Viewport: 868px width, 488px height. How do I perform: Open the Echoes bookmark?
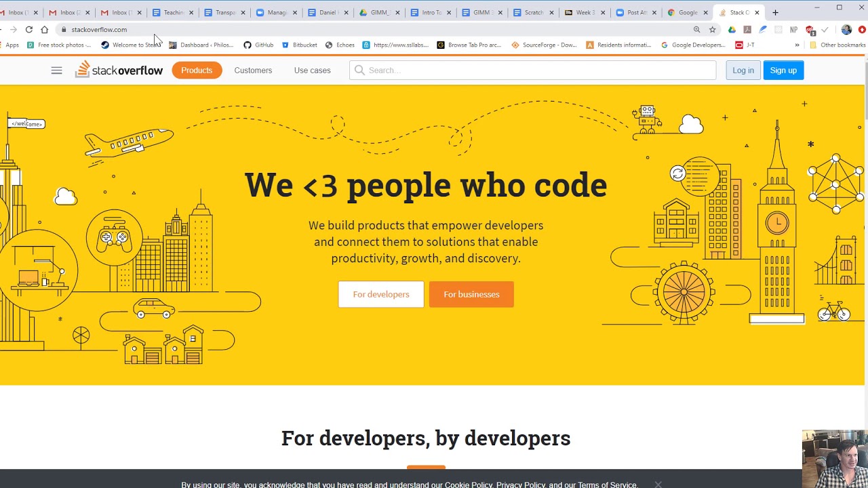(x=340, y=45)
